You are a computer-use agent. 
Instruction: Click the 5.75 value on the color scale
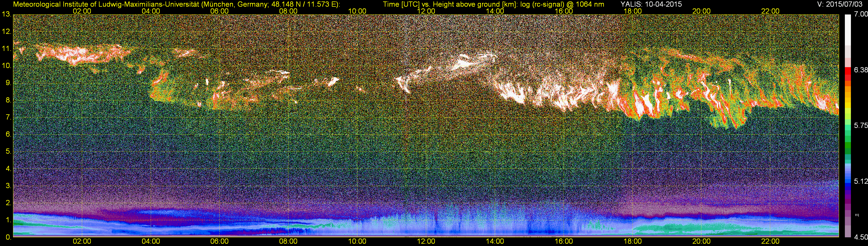point(861,125)
